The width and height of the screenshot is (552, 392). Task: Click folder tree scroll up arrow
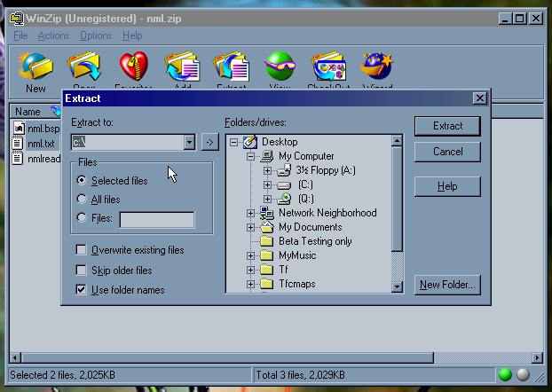[x=397, y=141]
